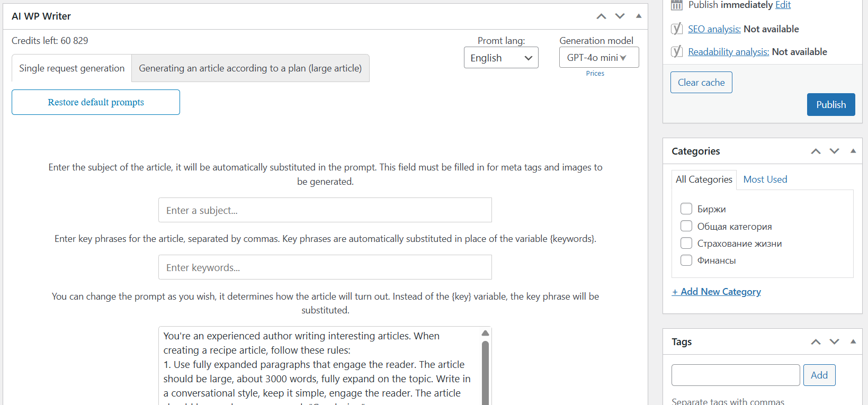The width and height of the screenshot is (868, 405).
Task: Move AI WP Writer panel up
Action: (x=601, y=16)
